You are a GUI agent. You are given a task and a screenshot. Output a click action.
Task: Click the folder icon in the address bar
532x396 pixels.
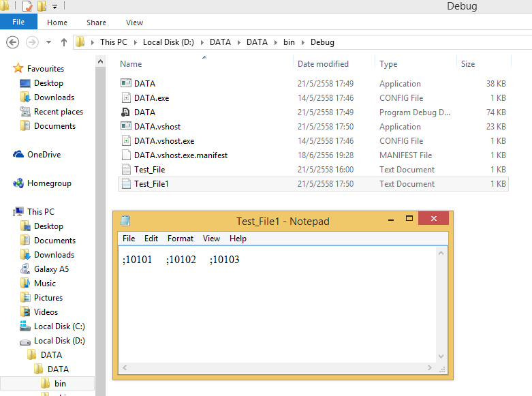pyautogui.click(x=80, y=42)
